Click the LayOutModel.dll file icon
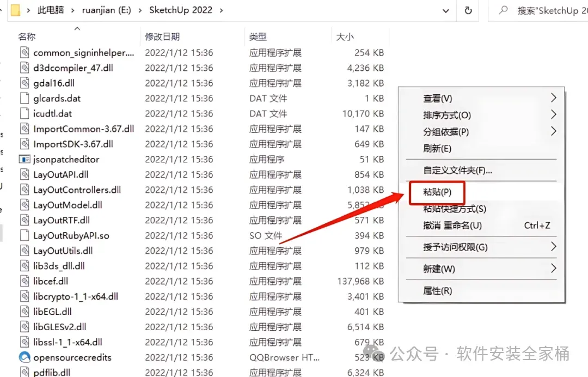The image size is (588, 377). 24,205
